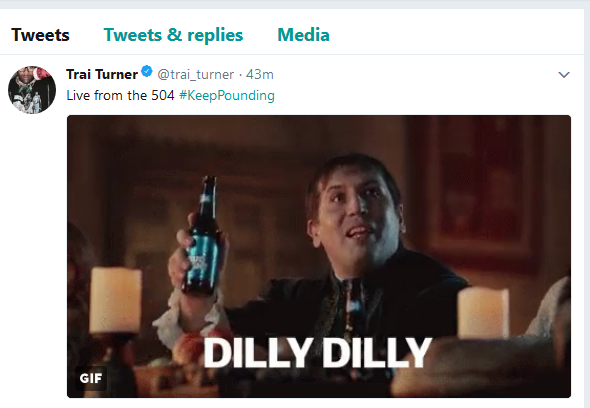Viewport: 590px width, 408px height.
Task: Open Trai Turner's profile avatar
Action: click(x=32, y=90)
